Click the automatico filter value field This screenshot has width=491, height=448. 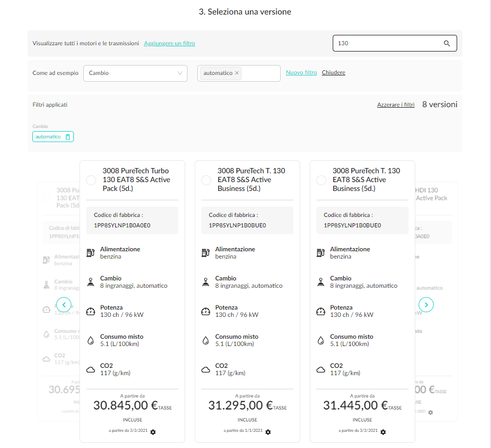click(x=238, y=73)
